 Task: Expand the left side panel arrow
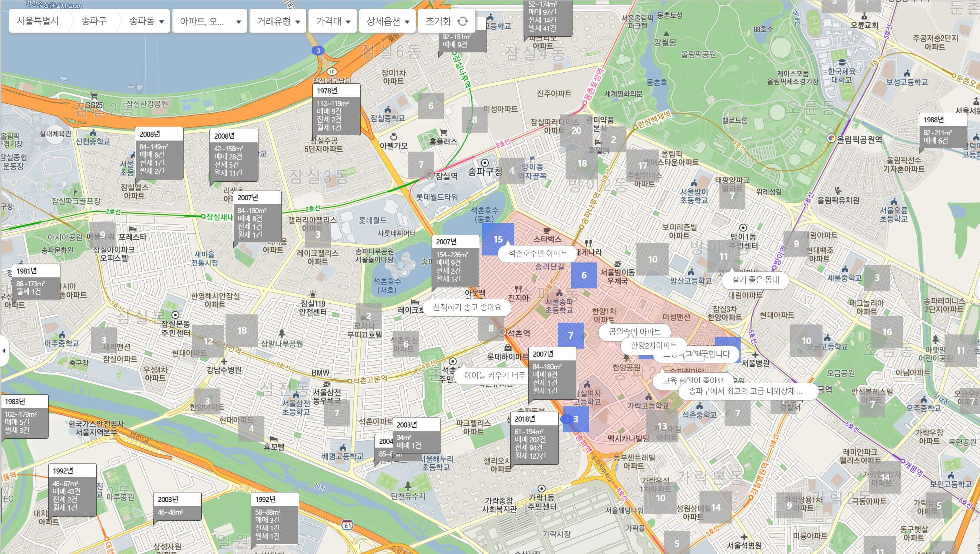4,350
